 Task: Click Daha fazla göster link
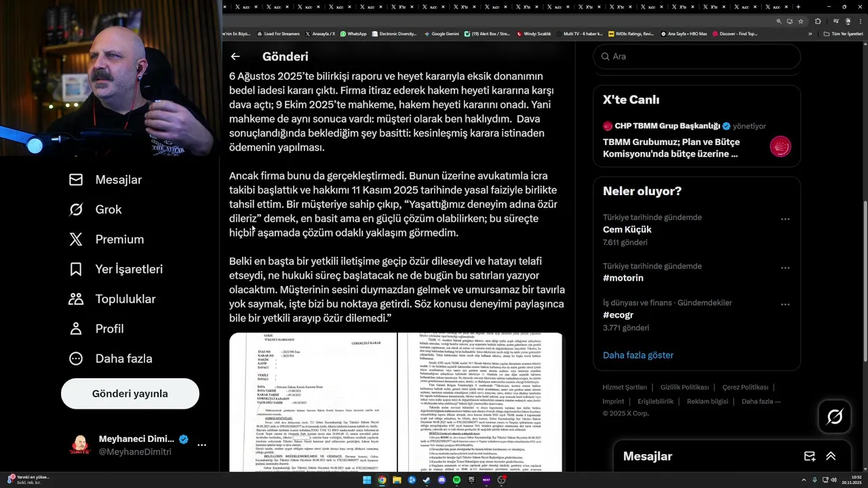[x=638, y=355]
